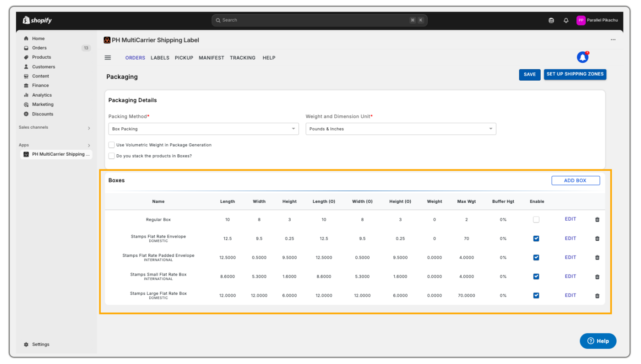Screen dimensions: 641x364
Task: Switch to the PICKUP tab
Action: coord(184,58)
